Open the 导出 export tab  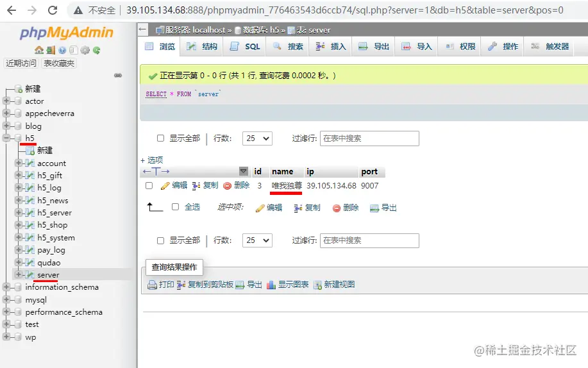pyautogui.click(x=373, y=47)
